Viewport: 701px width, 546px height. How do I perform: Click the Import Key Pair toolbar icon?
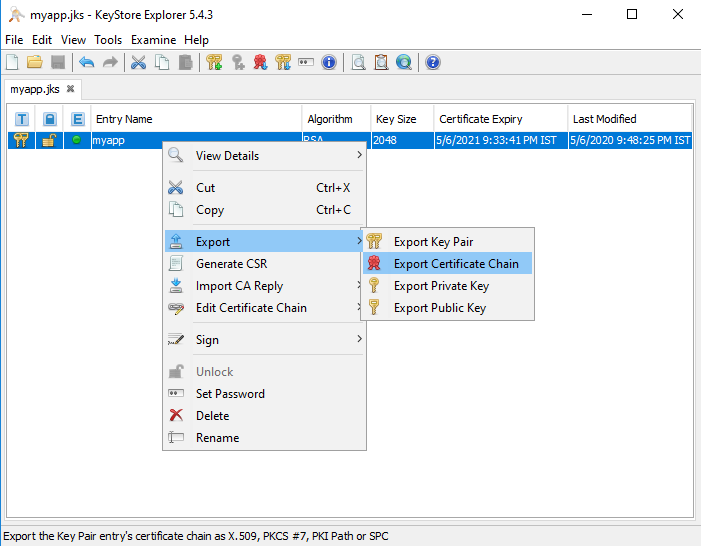coord(283,62)
